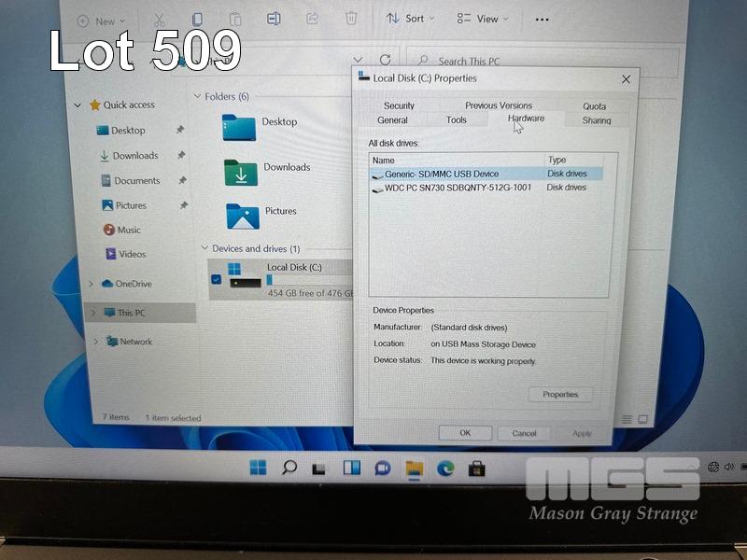This screenshot has height=560, width=747.
Task: Open the View dropdown menu
Action: (483, 19)
